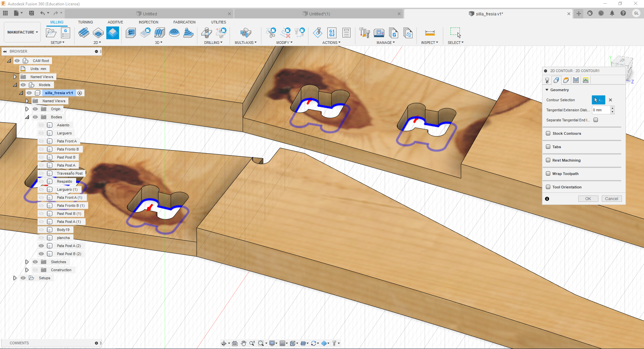This screenshot has height=349, width=644.
Task: Open the Linking tab icon in 2D Contour dialog
Action: 586,80
